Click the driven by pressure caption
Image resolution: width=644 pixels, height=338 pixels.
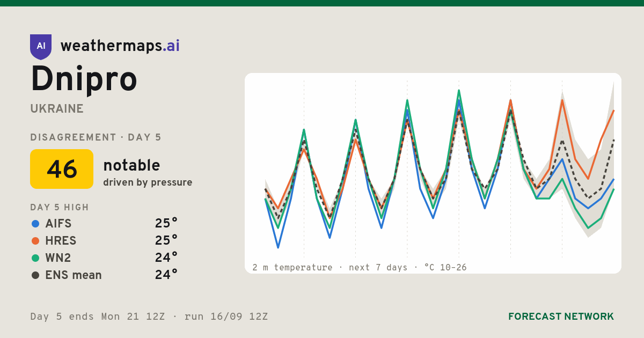[x=148, y=182]
